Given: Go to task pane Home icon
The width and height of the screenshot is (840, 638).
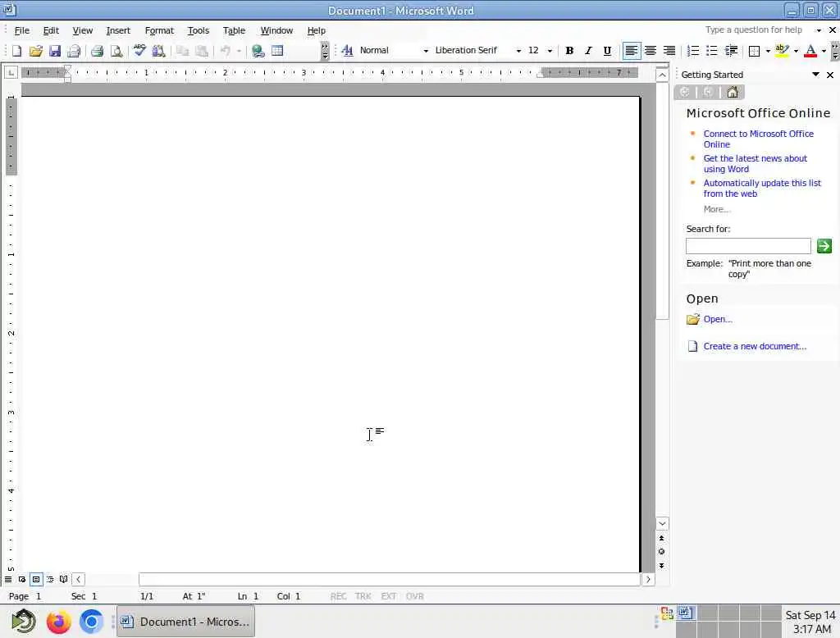Looking at the screenshot, I should [733, 92].
